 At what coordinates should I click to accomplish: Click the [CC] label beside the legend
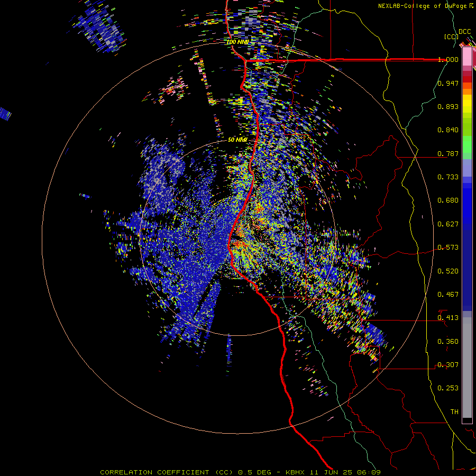(451, 36)
